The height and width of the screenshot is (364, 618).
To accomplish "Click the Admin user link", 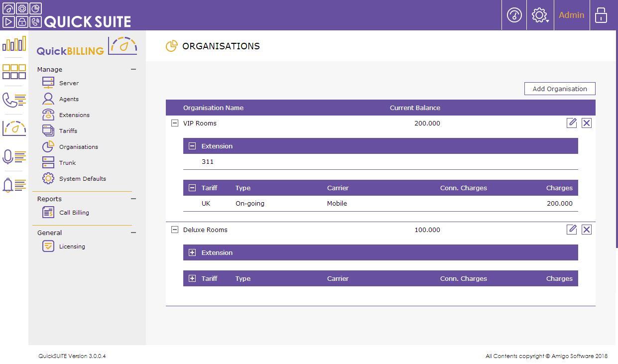I will click(x=571, y=15).
